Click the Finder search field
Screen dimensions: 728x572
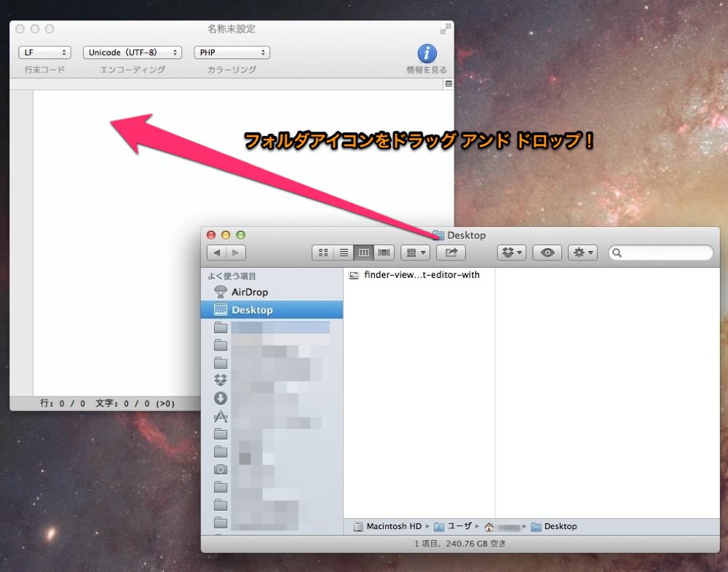[661, 253]
